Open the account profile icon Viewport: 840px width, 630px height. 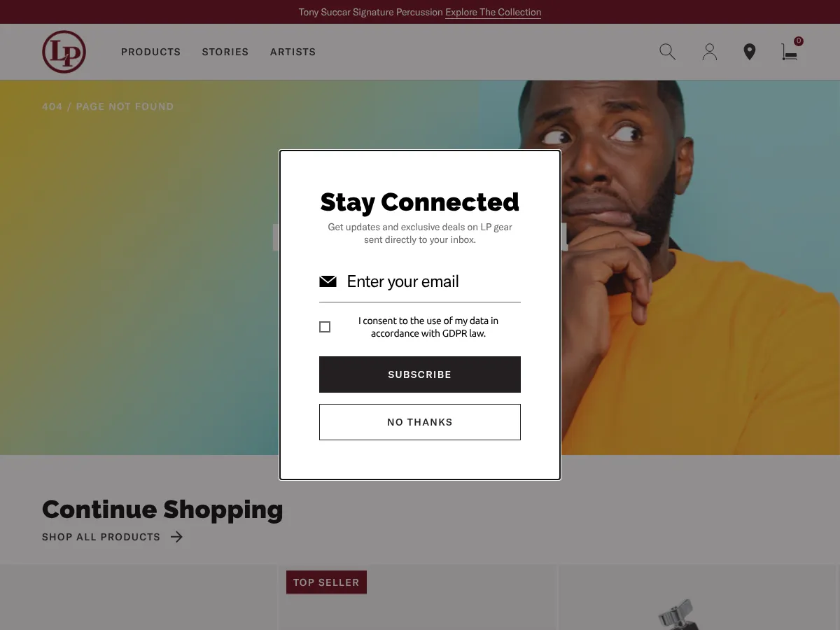(x=709, y=52)
